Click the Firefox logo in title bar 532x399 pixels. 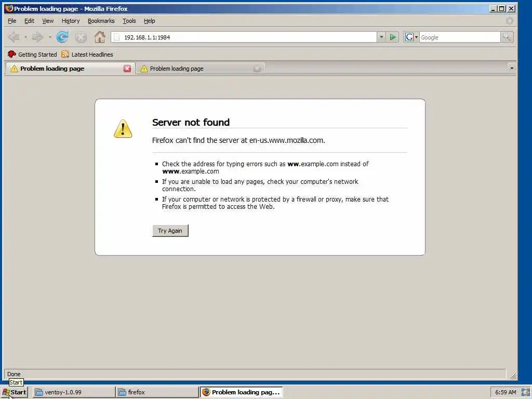click(9, 8)
